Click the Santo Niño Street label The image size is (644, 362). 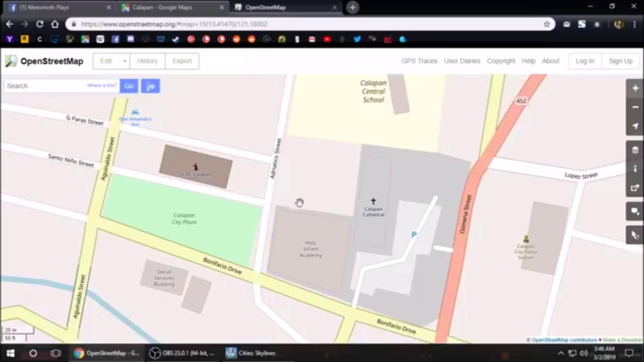click(x=71, y=161)
